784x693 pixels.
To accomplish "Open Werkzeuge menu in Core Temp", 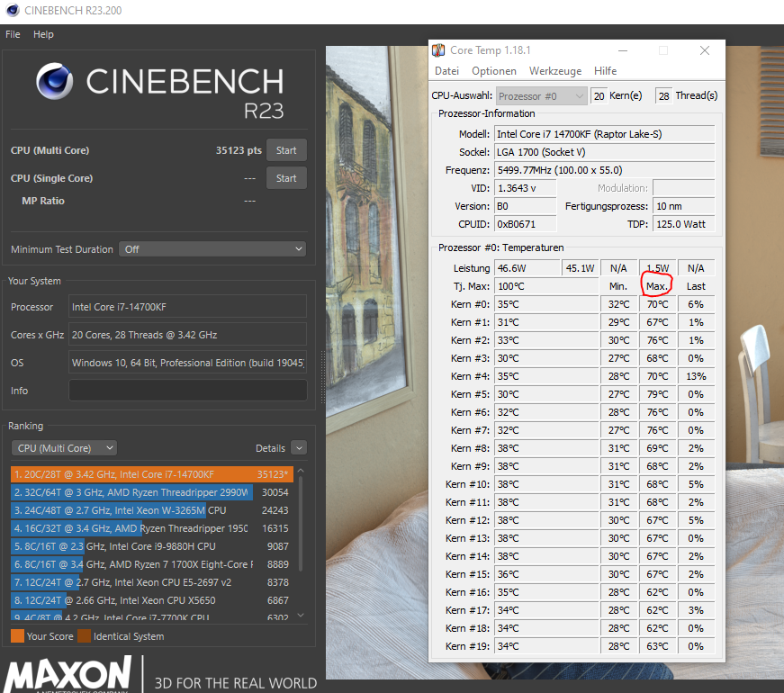I will coord(555,71).
